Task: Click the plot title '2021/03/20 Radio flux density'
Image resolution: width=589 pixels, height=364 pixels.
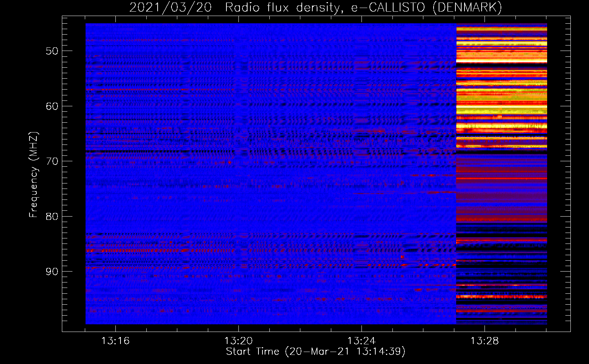Action: 316,8
